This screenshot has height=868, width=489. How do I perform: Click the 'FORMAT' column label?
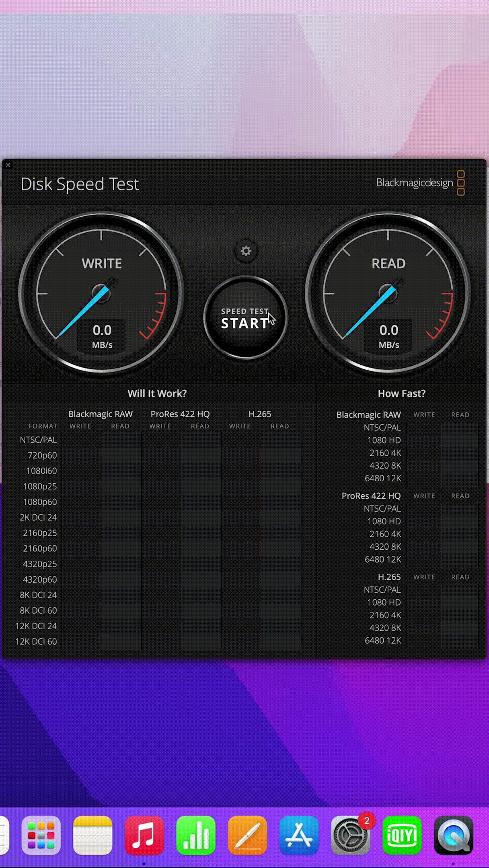tap(43, 426)
